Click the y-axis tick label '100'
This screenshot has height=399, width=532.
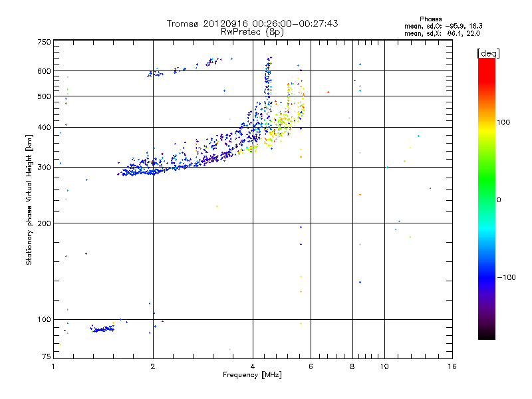click(x=44, y=319)
